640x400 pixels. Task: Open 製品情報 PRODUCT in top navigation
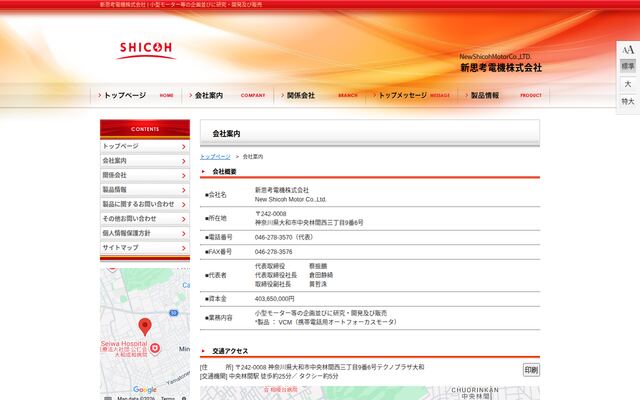504,96
